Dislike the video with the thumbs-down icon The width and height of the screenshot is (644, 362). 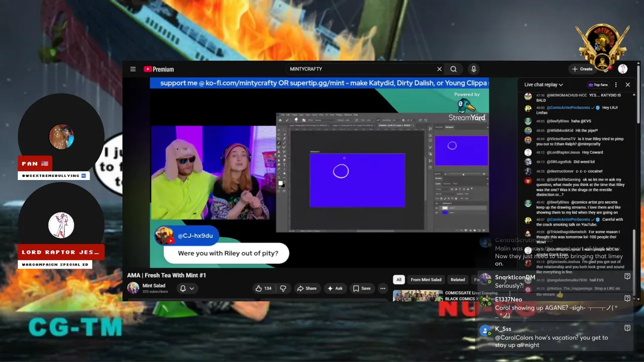(283, 288)
